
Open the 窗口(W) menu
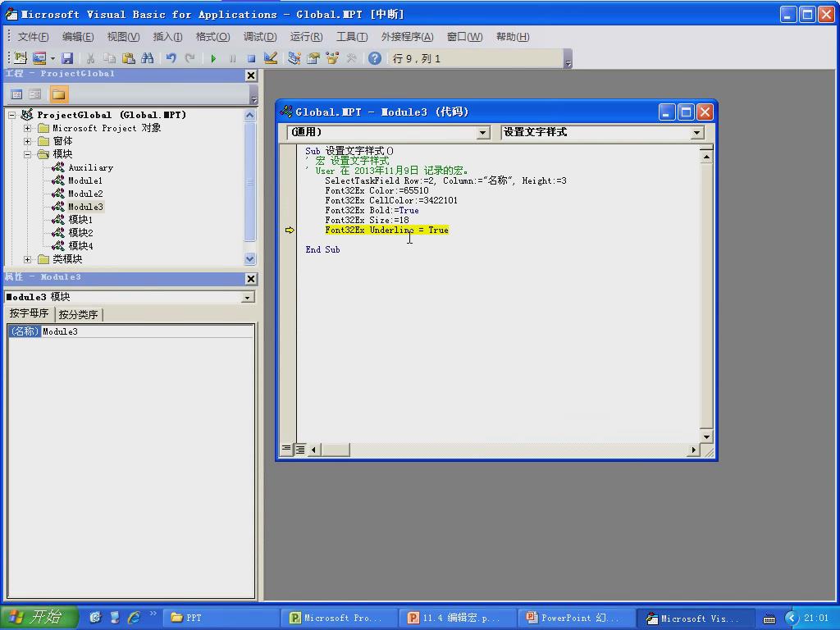click(464, 36)
